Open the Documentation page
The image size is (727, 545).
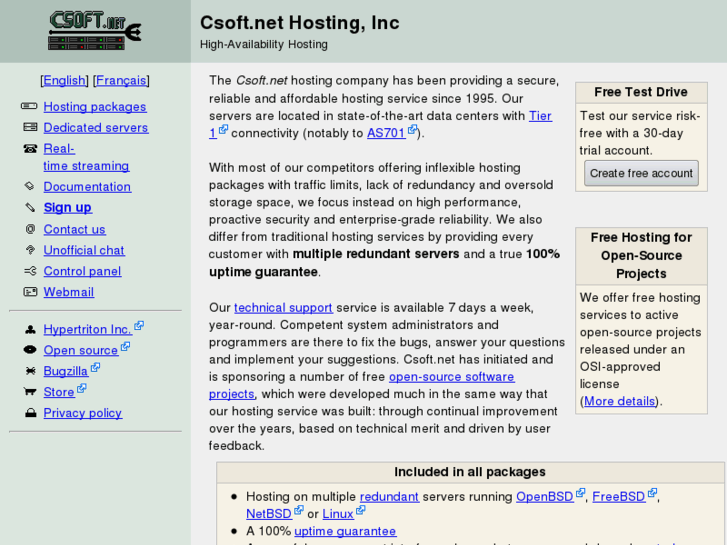pos(87,186)
